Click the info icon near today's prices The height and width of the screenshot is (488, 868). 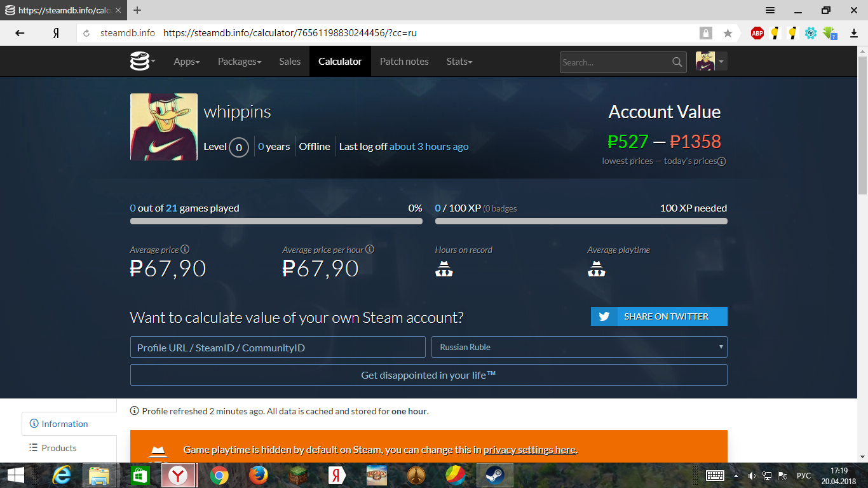(722, 161)
